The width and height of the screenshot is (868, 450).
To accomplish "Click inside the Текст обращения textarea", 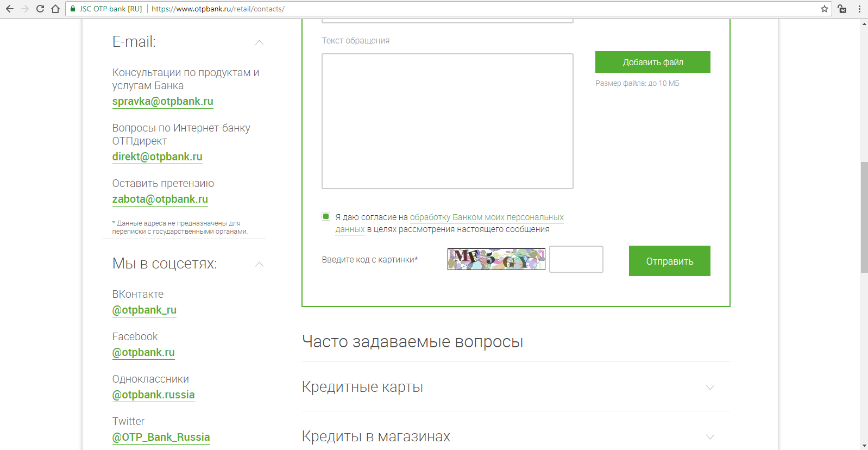I will click(447, 121).
